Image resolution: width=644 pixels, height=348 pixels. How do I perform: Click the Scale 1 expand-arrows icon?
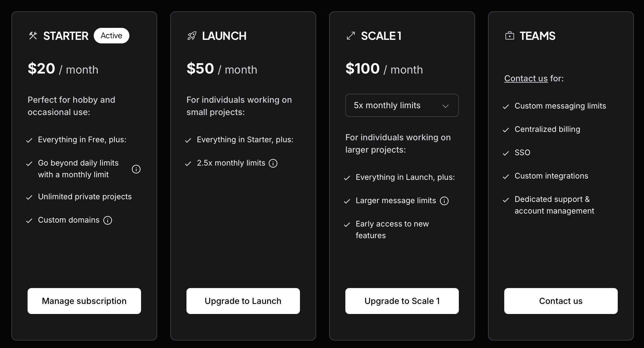click(351, 36)
